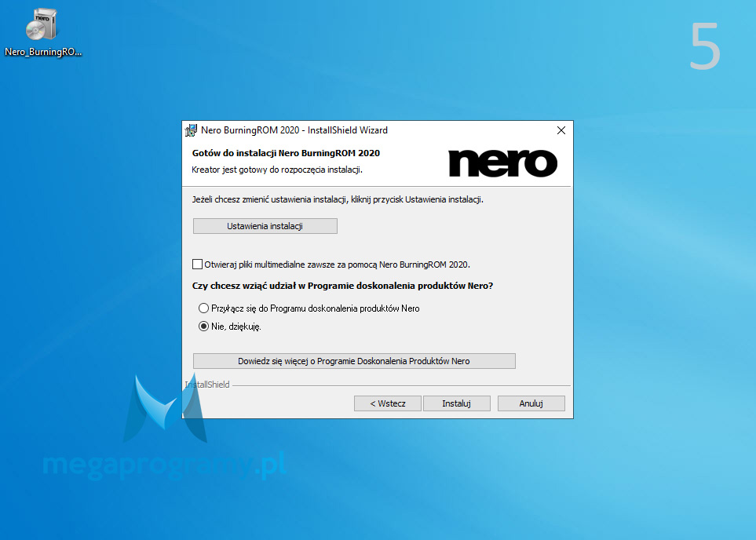The width and height of the screenshot is (756, 540).
Task: Click the blue M megaprogramy watermark logo
Action: tap(165, 408)
